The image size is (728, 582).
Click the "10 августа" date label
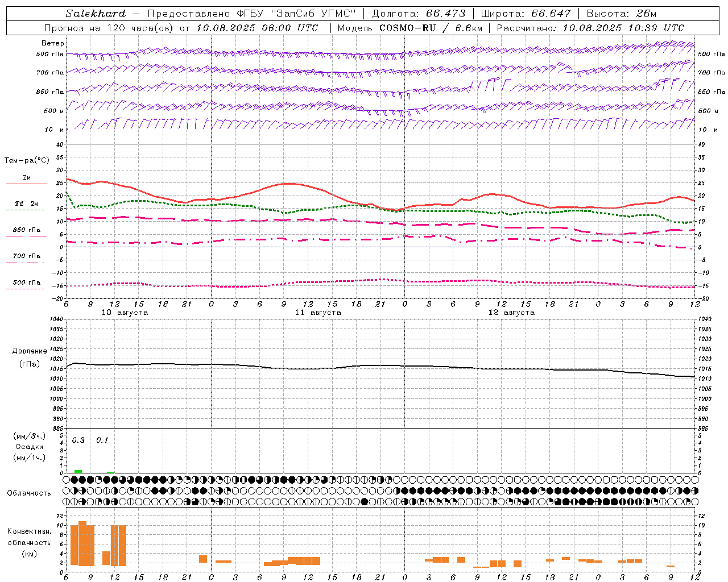pos(125,313)
